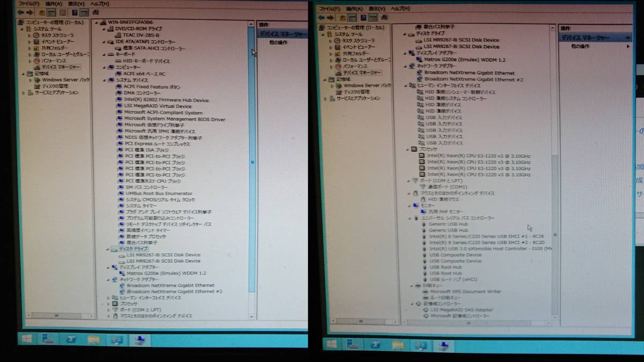Open 表示(V) menu in right window

377,9
